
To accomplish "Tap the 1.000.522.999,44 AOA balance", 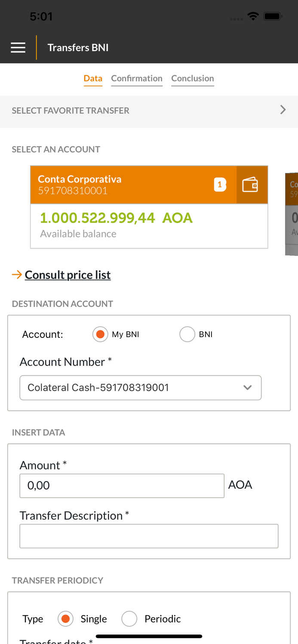I will [116, 218].
